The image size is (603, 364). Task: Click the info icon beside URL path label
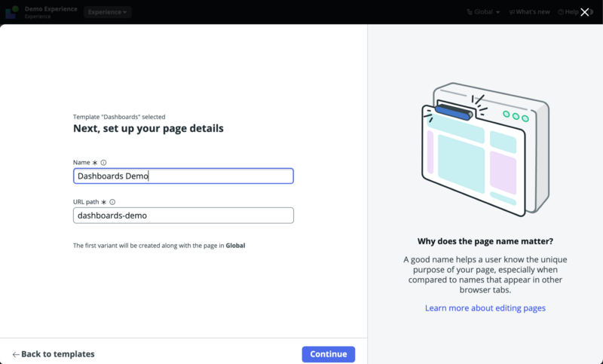112,202
